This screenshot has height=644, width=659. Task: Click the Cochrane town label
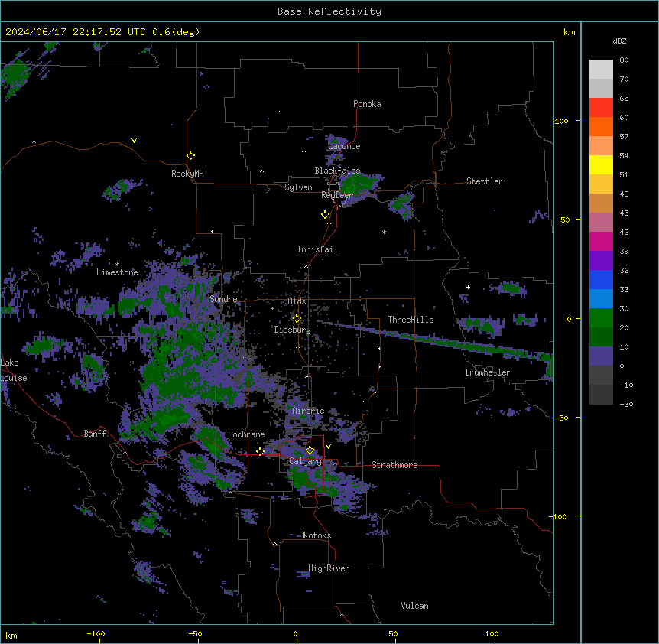tap(246, 434)
